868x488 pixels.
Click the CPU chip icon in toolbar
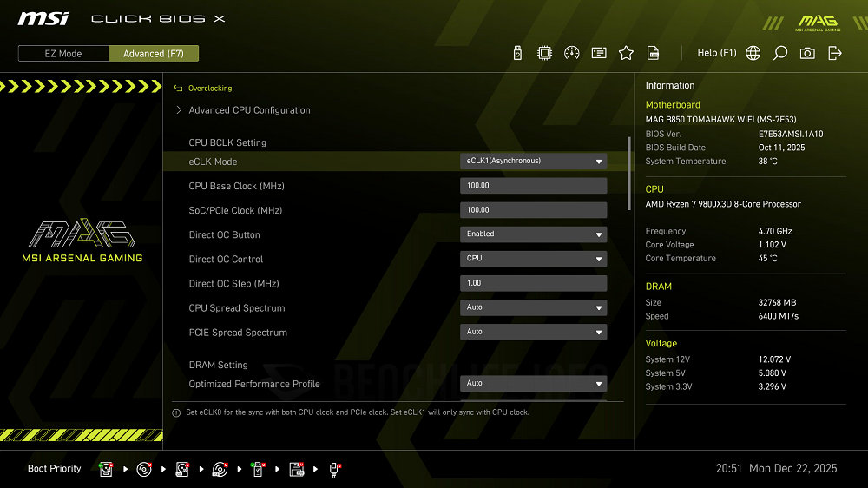(544, 53)
